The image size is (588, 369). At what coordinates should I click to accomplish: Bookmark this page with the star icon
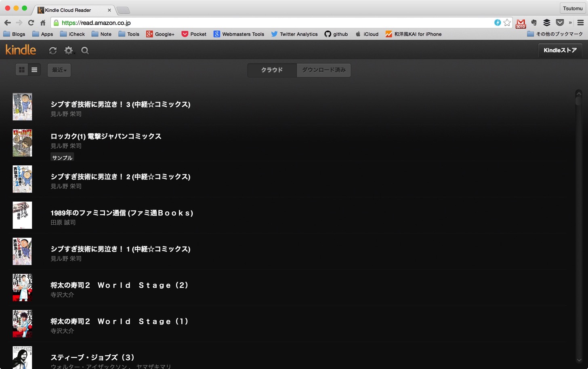tap(507, 23)
